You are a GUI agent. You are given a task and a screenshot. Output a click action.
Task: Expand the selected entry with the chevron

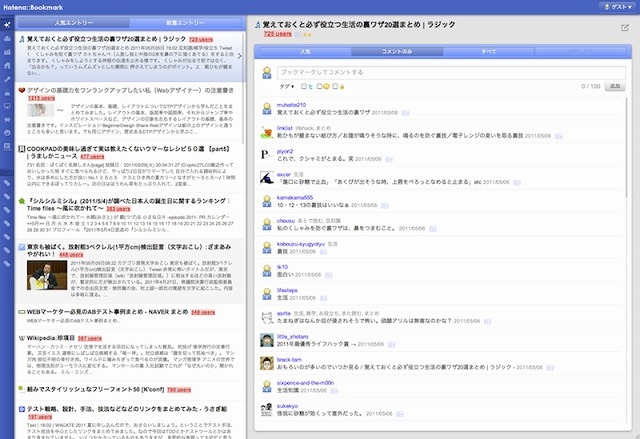pos(240,56)
